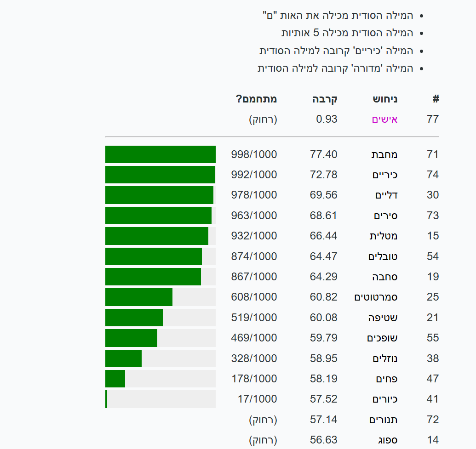Select the guess word 'כיריים' in the table
476x449 pixels.
[384, 175]
